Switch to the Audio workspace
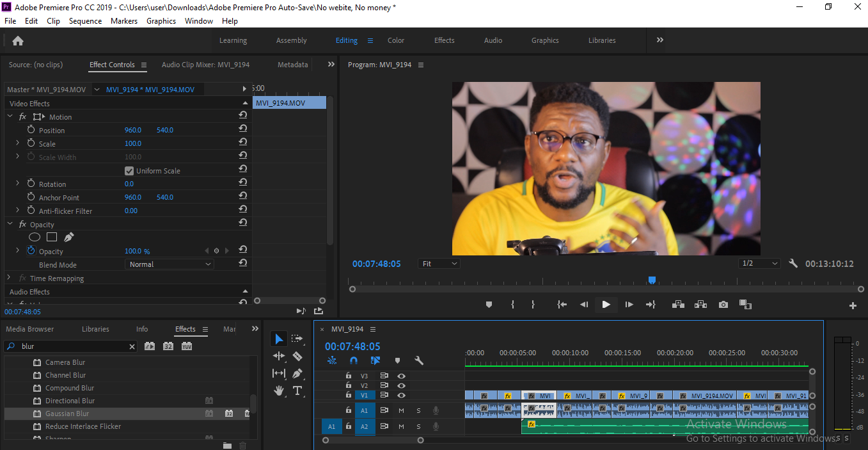This screenshot has width=868, height=450. pos(493,40)
